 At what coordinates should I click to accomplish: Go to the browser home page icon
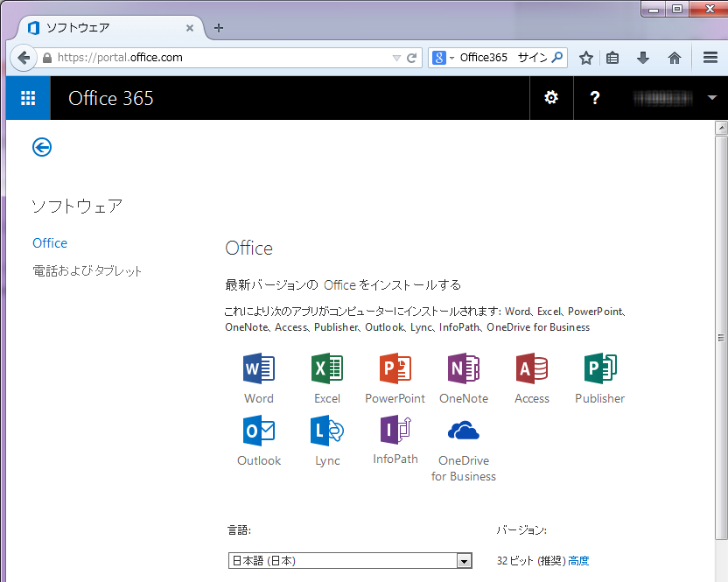pos(674,58)
